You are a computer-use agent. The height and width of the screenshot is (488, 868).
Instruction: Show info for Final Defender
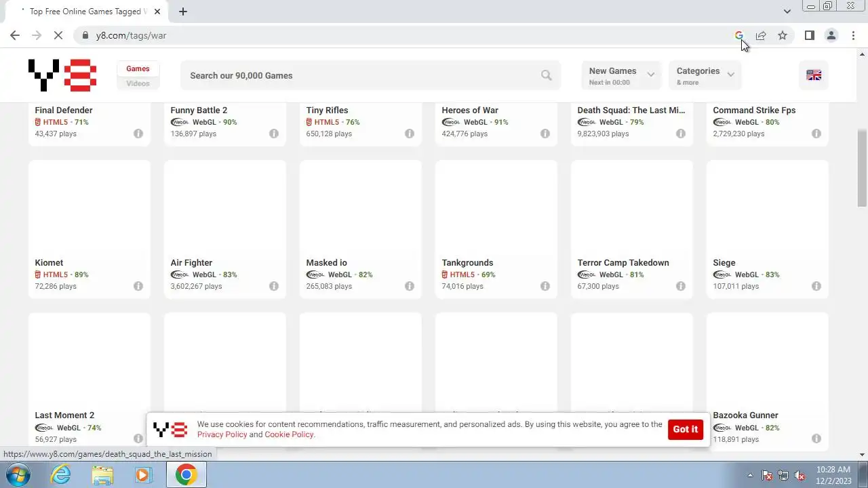(x=138, y=134)
